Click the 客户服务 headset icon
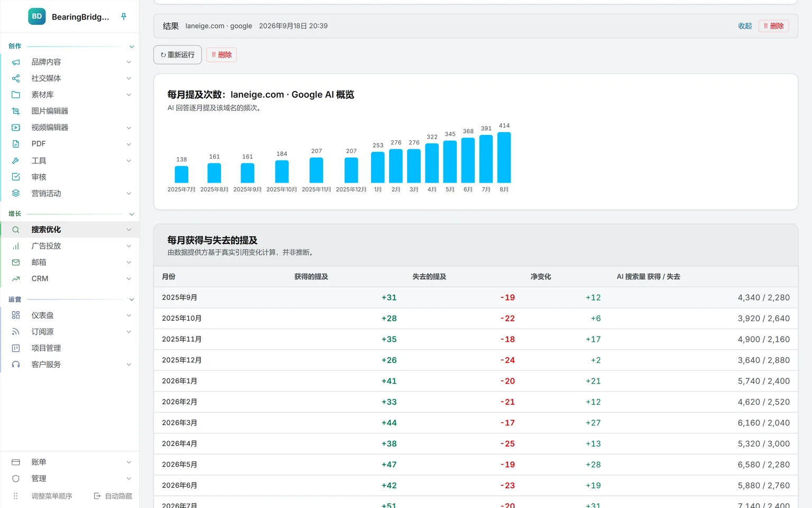 click(x=16, y=365)
